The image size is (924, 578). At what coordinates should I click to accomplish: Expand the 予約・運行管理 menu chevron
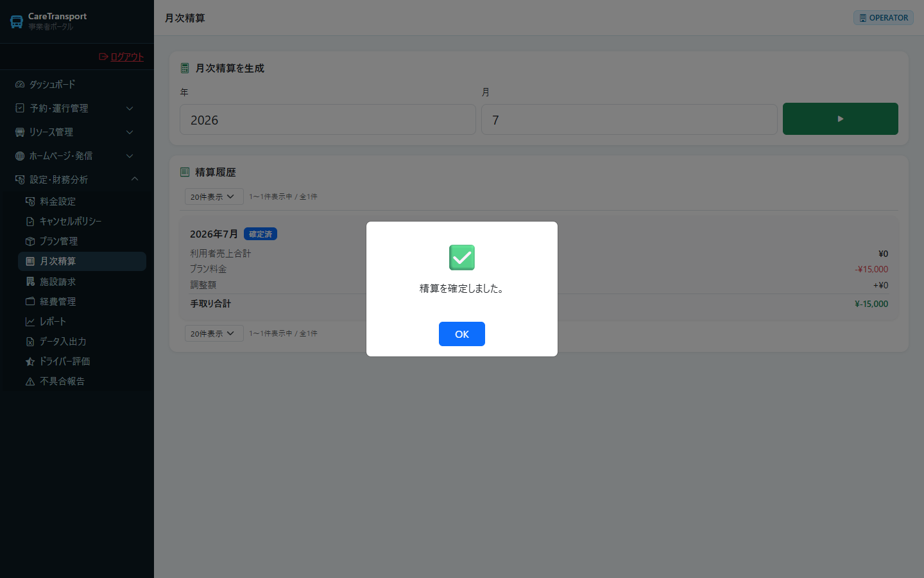[x=130, y=109]
